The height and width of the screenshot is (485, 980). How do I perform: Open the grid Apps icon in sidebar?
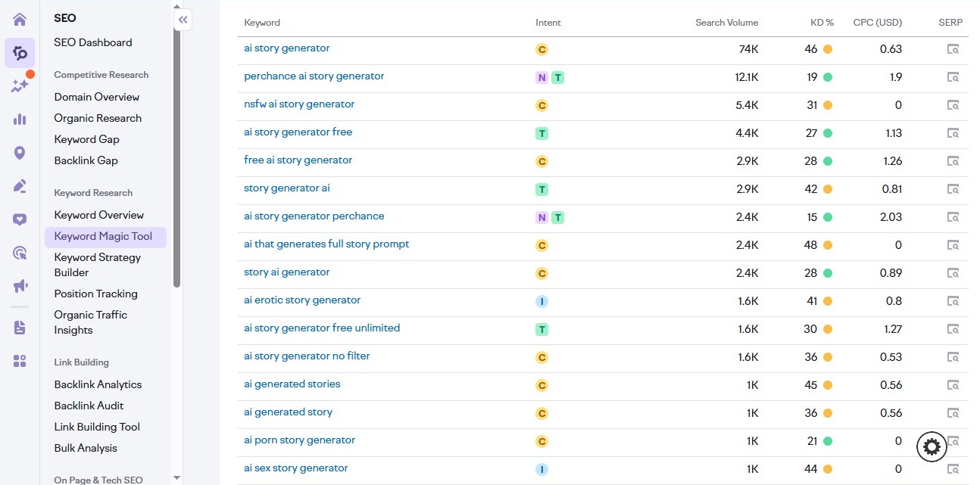(20, 361)
